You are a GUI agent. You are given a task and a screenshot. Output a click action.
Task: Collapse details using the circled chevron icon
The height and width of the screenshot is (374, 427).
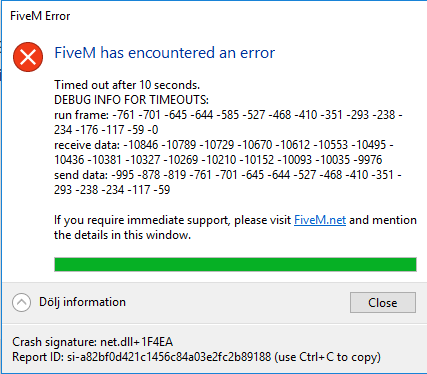coord(22,303)
